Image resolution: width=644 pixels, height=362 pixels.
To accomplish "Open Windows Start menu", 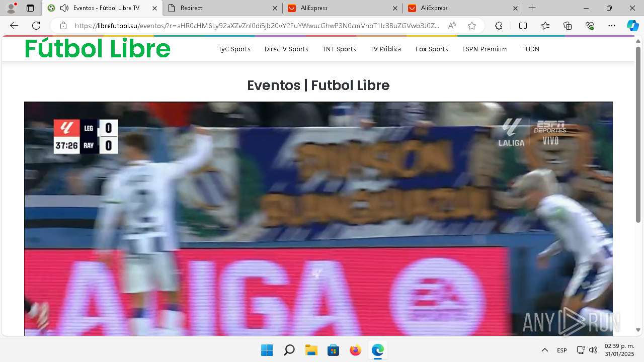I will coord(267,350).
